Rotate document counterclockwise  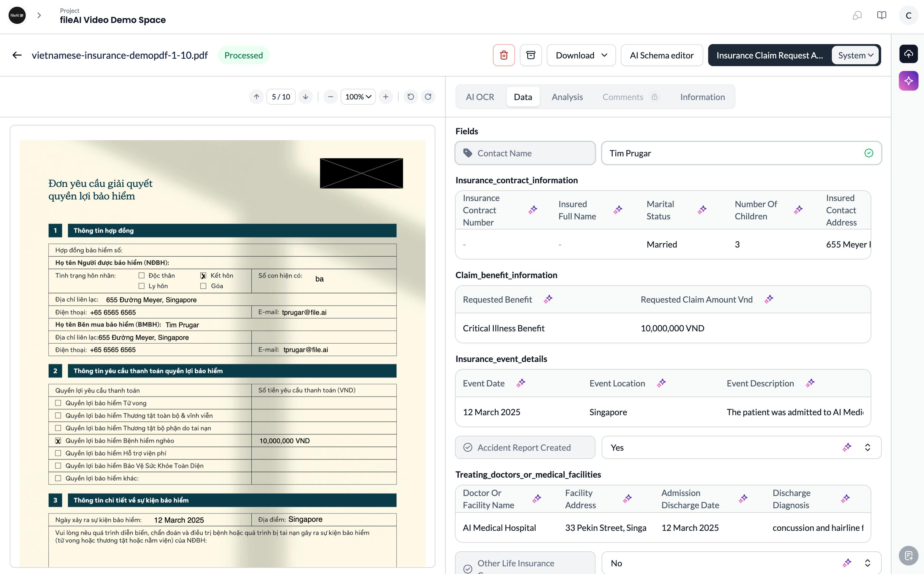tap(411, 97)
